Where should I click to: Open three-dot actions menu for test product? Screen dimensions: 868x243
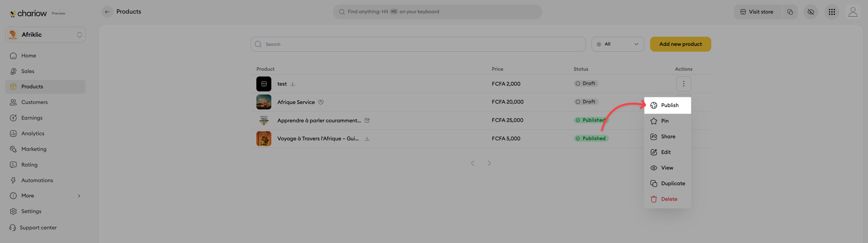click(x=683, y=84)
